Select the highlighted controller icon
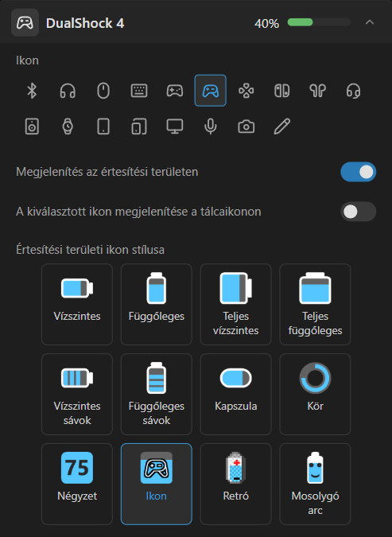Viewport: 392px width, 537px height. coord(211,91)
